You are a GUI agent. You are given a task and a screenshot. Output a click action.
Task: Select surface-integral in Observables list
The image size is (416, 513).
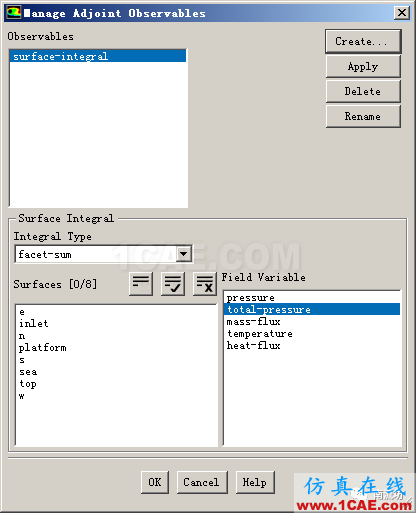click(x=98, y=56)
